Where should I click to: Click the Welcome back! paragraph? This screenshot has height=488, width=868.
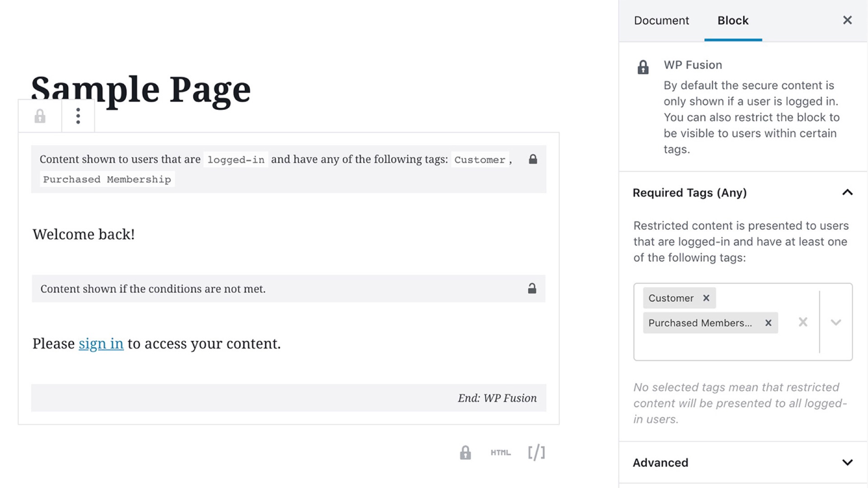pyautogui.click(x=84, y=234)
